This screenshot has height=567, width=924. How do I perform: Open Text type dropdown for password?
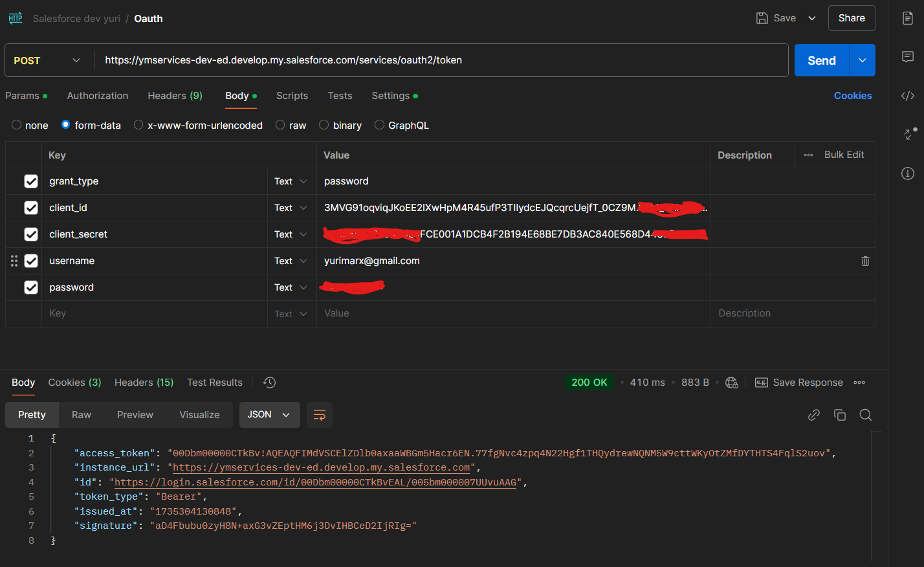pos(291,287)
